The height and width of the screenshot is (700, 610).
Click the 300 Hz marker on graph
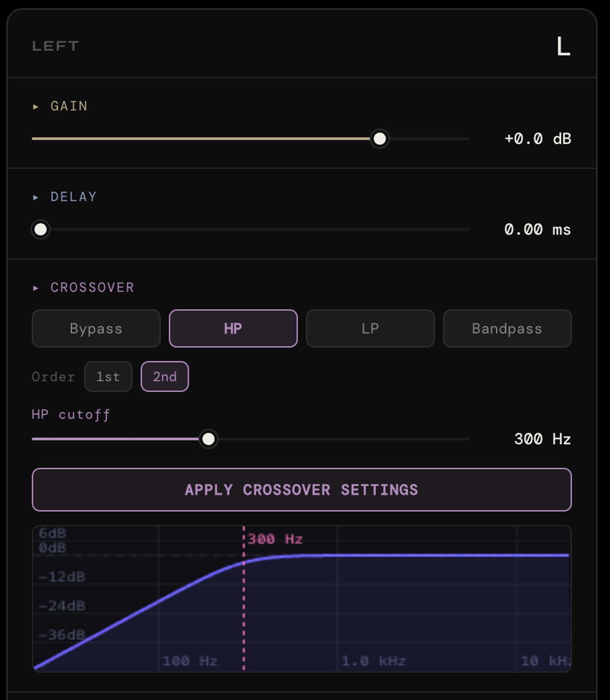tap(275, 539)
